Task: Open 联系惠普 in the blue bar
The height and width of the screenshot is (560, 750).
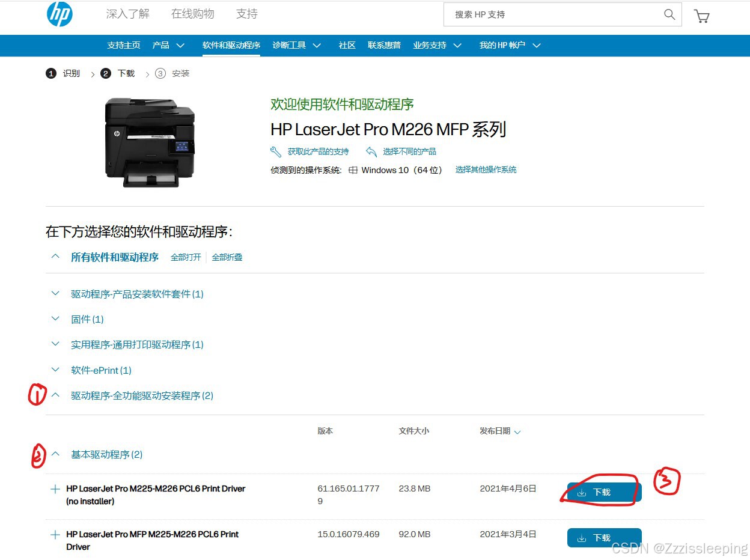Action: 385,46
